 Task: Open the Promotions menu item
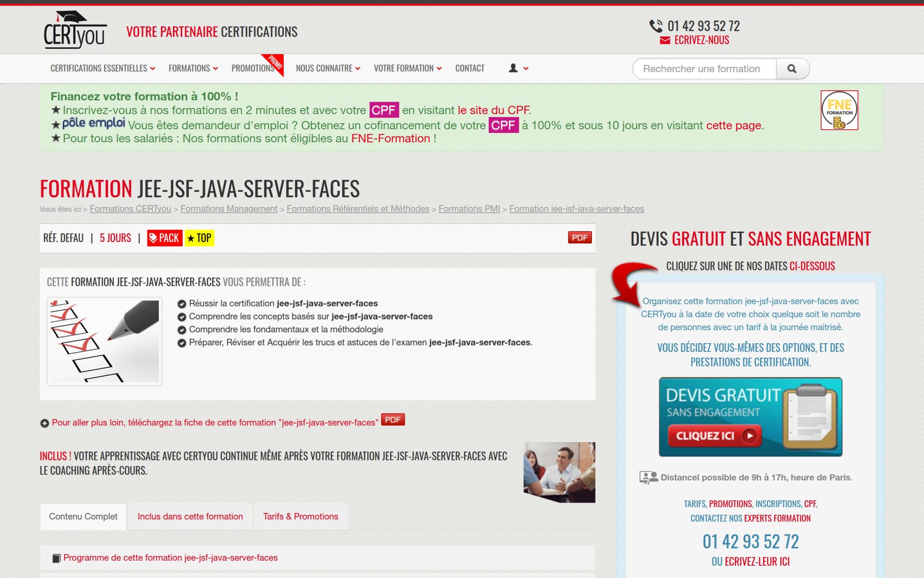click(253, 68)
